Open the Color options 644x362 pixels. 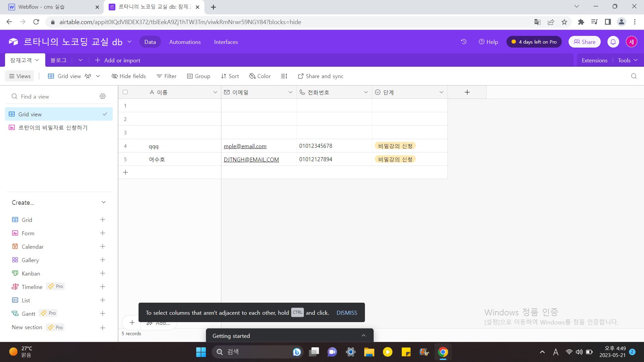coord(260,76)
